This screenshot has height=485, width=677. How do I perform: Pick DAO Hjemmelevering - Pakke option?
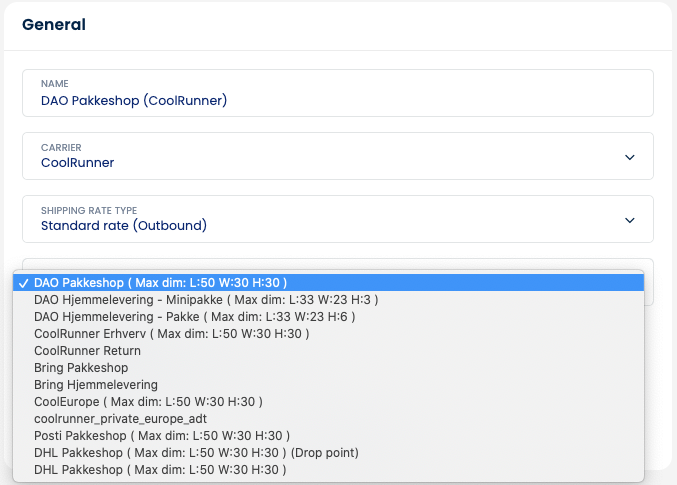click(194, 316)
